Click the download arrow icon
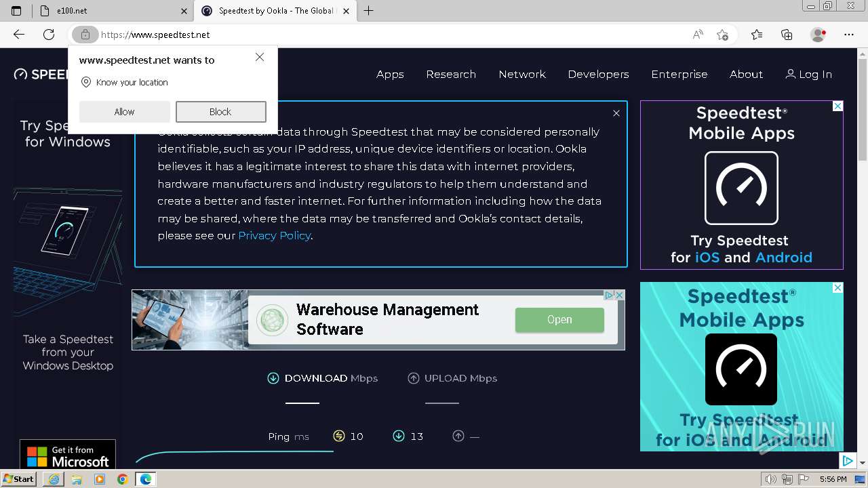The width and height of the screenshot is (868, 488). coord(273,378)
